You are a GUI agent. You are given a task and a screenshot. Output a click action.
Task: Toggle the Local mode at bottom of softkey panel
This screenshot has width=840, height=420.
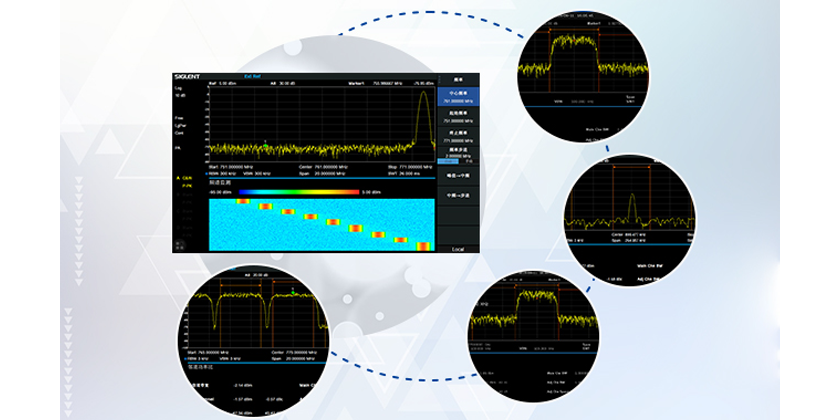click(457, 247)
